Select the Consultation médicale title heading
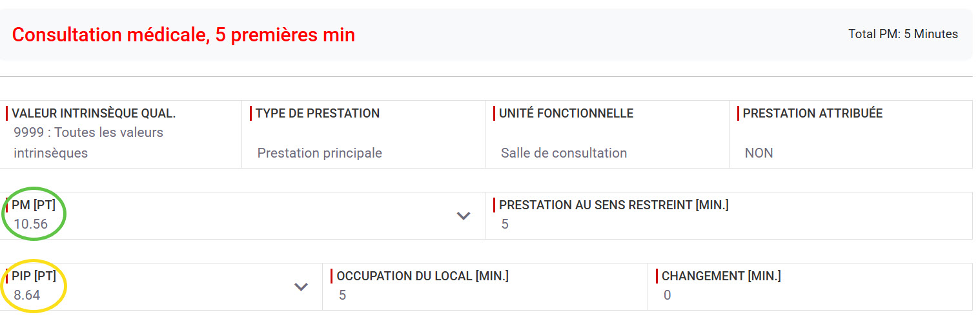The image size is (980, 330). 183,34
